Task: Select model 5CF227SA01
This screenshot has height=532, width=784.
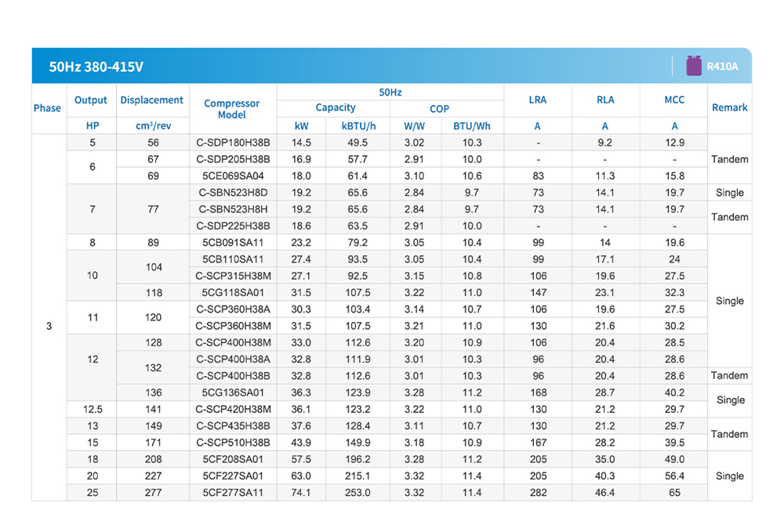Action: tap(233, 476)
